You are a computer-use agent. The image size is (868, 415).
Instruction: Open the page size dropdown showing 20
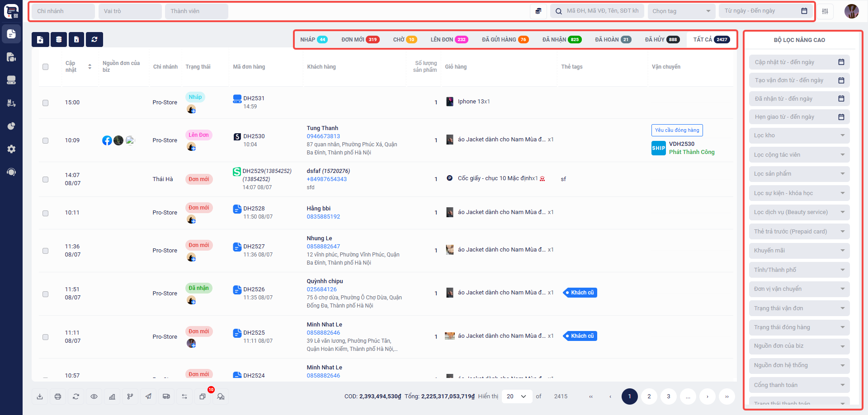point(517,396)
